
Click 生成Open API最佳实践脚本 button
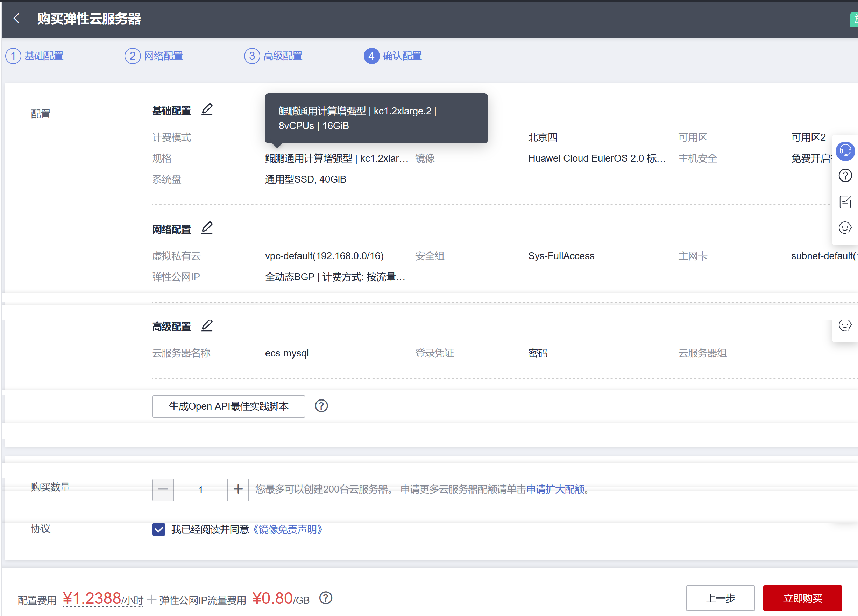point(228,406)
